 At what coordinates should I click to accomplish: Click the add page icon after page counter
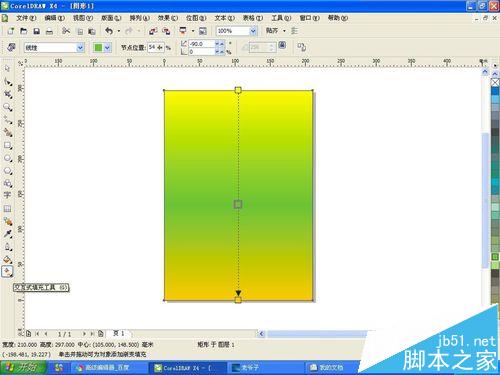pos(101,333)
